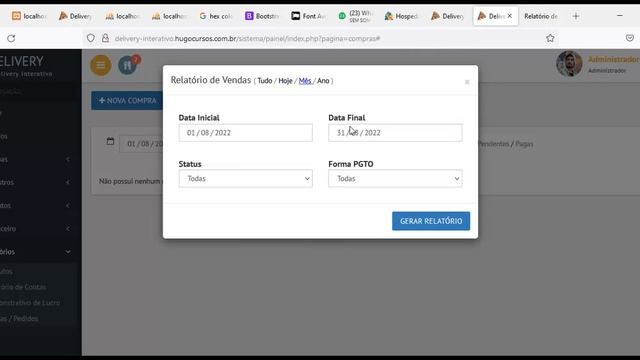Image resolution: width=640 pixels, height=360 pixels.
Task: Reload the page with the refresh icon
Action: coord(11,38)
